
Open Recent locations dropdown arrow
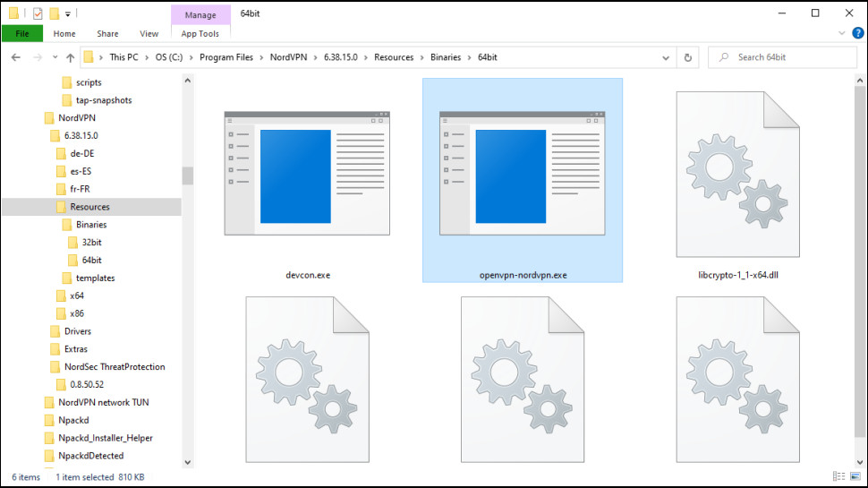[x=55, y=57]
